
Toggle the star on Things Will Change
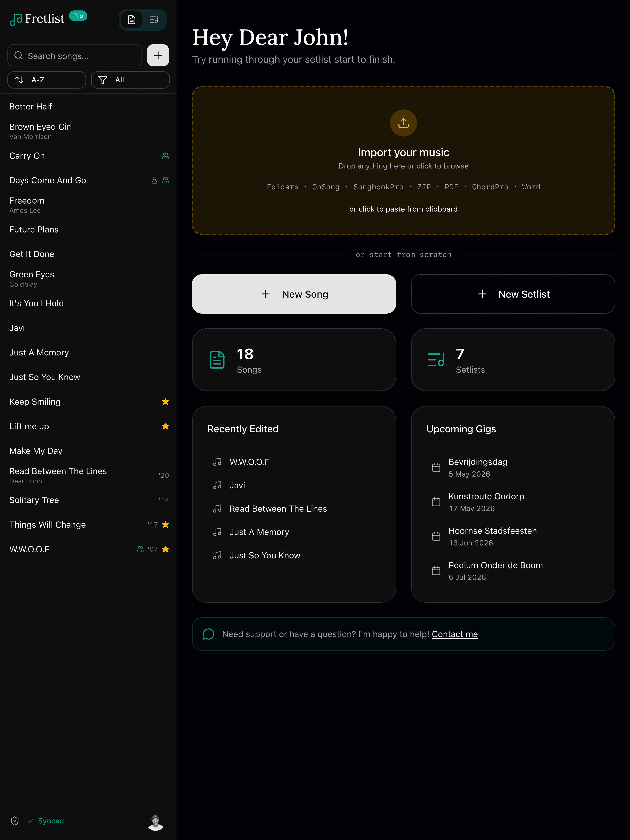[x=165, y=525]
